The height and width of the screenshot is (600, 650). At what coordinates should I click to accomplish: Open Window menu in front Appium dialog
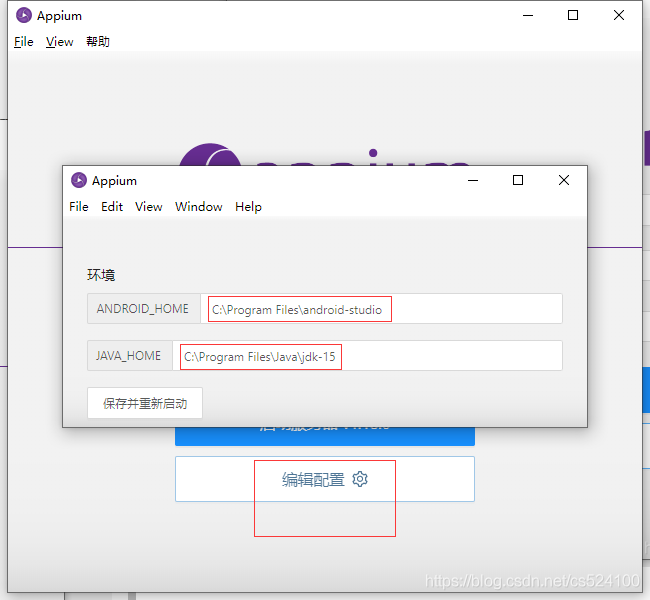pyautogui.click(x=199, y=206)
